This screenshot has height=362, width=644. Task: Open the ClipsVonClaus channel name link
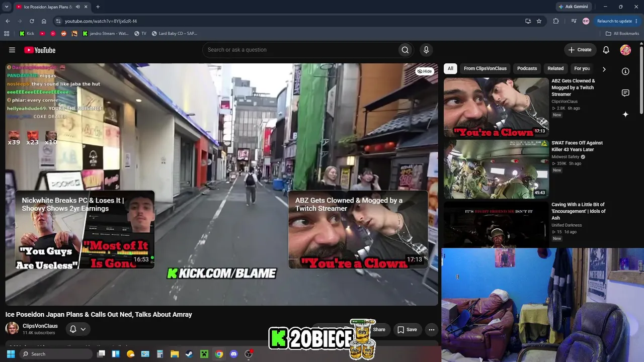[40, 326]
